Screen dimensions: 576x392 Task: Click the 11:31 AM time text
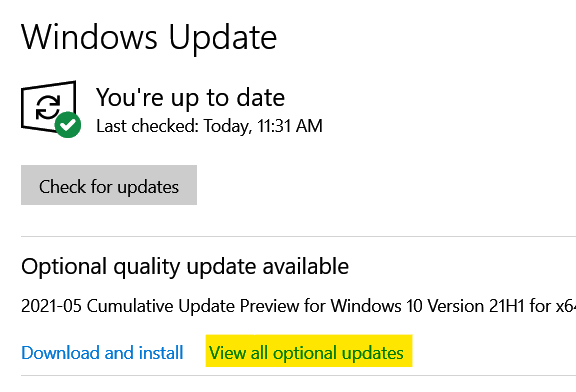289,126
